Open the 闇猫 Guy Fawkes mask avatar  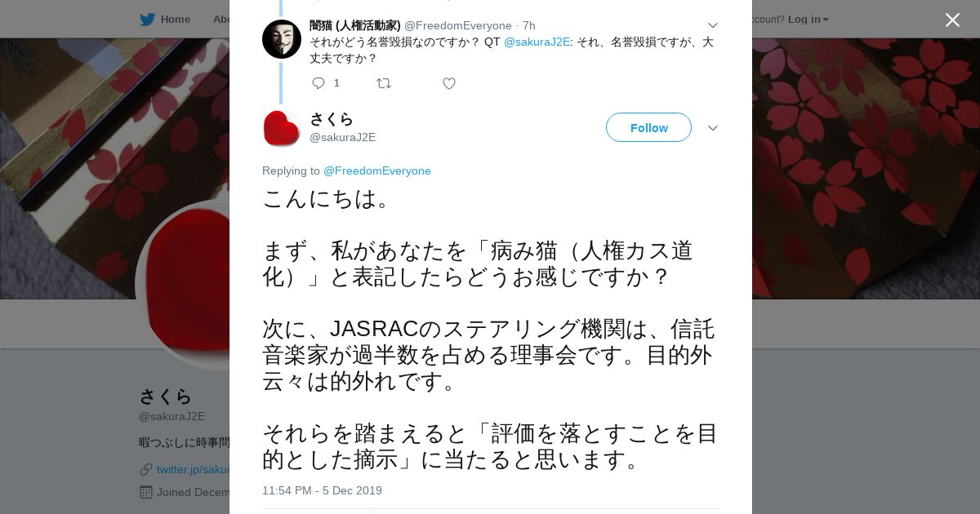(x=282, y=39)
